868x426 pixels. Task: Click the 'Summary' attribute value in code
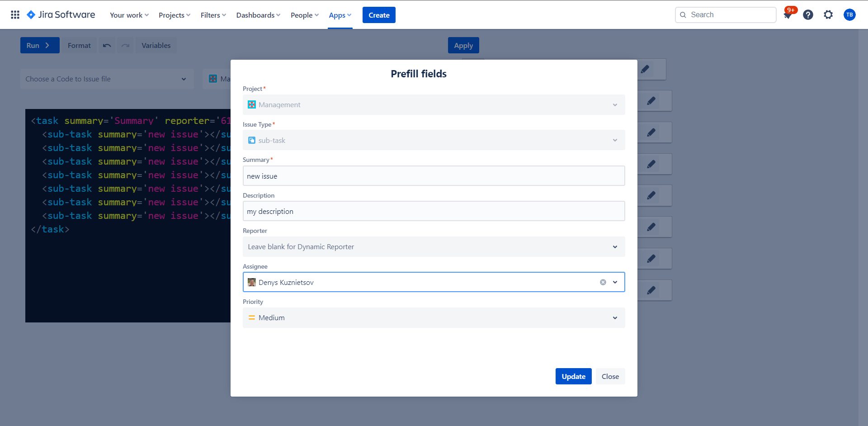(134, 121)
